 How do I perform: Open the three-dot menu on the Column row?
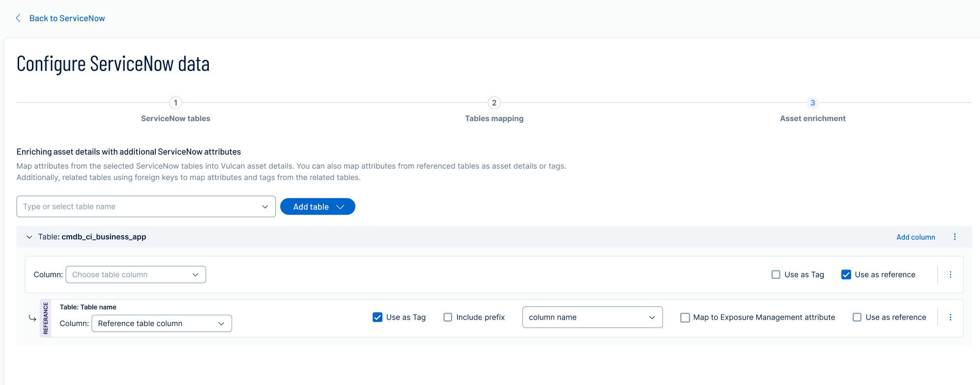[x=950, y=275]
